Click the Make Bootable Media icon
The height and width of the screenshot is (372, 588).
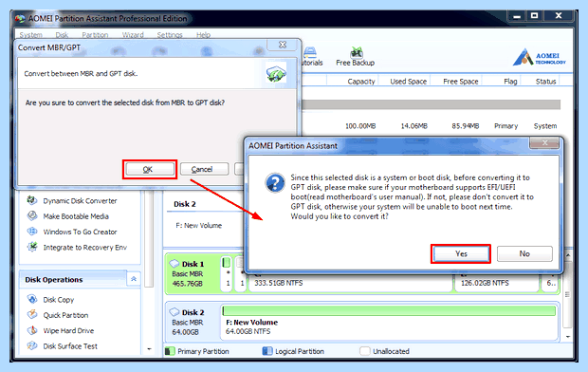(32, 215)
